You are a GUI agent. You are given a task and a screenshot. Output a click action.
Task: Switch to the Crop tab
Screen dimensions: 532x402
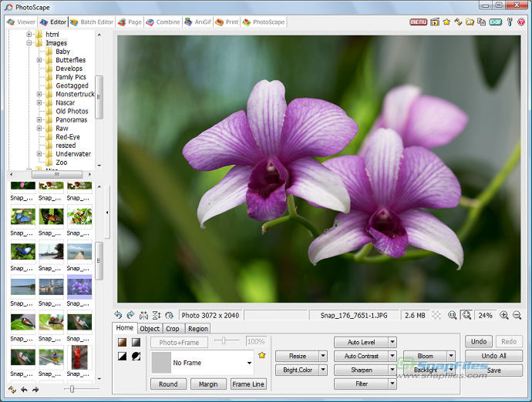pos(173,328)
